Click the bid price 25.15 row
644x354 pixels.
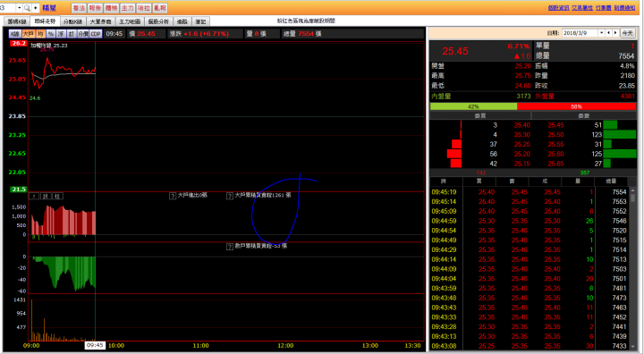tap(521, 164)
